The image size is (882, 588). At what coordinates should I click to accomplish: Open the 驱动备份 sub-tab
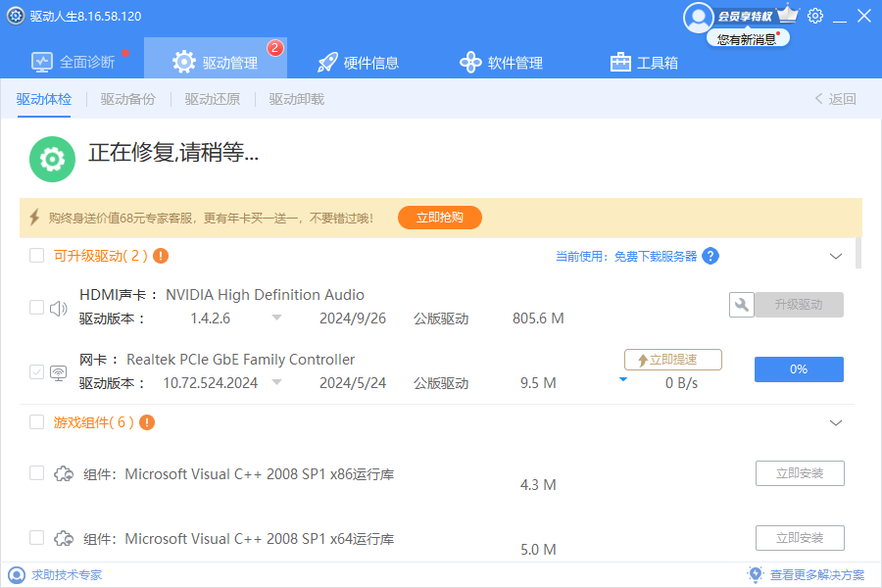pyautogui.click(x=127, y=99)
